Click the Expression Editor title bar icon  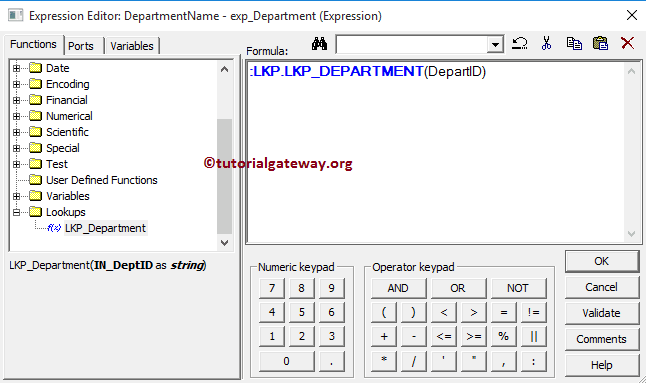[16, 16]
